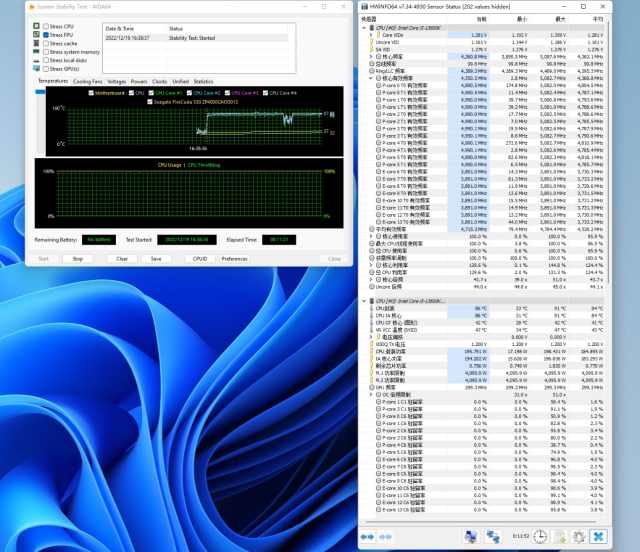Click the FPU icon beside Stress FPU
640x552 pixels.
pos(36,35)
